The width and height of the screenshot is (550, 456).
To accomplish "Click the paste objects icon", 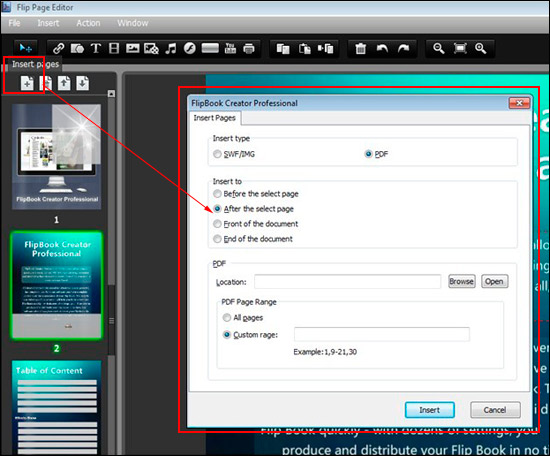I will point(304,48).
